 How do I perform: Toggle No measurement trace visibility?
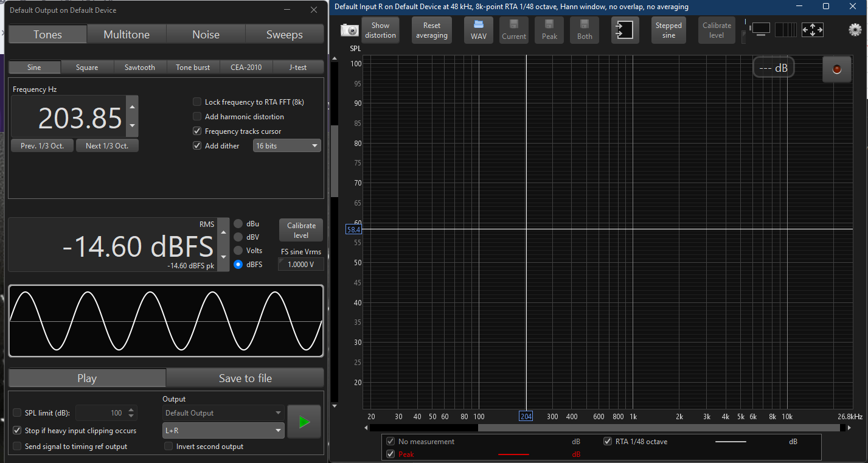[390, 442]
